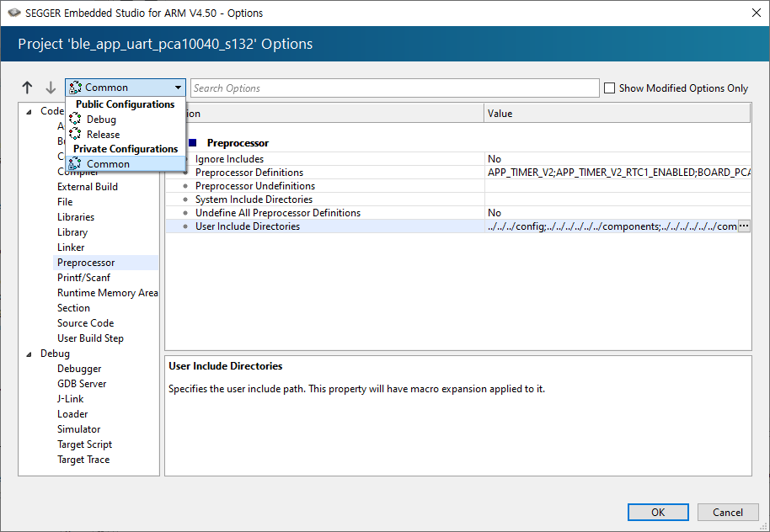
Task: Open the Common configuration dropdown arrow
Action: pyautogui.click(x=178, y=88)
